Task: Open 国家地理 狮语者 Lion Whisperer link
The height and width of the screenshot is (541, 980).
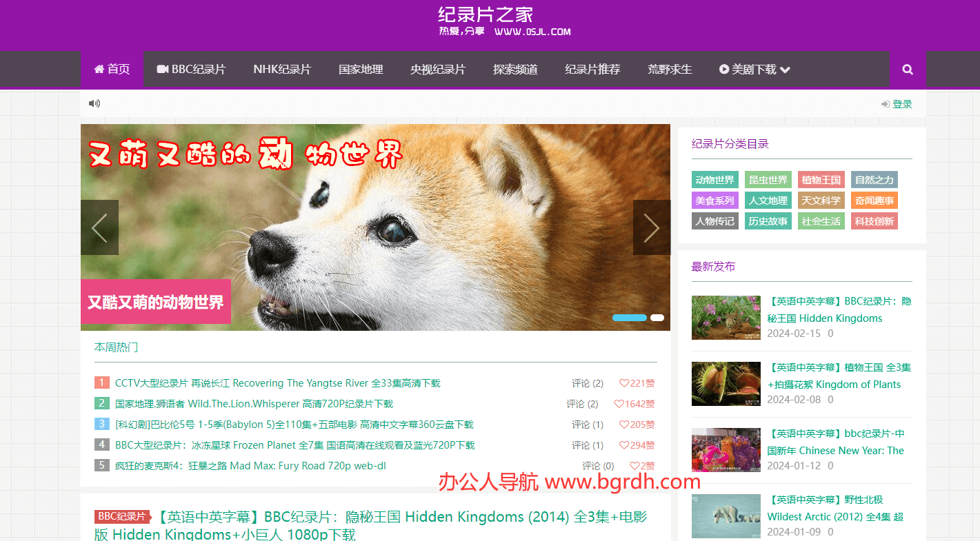Action: click(x=254, y=404)
